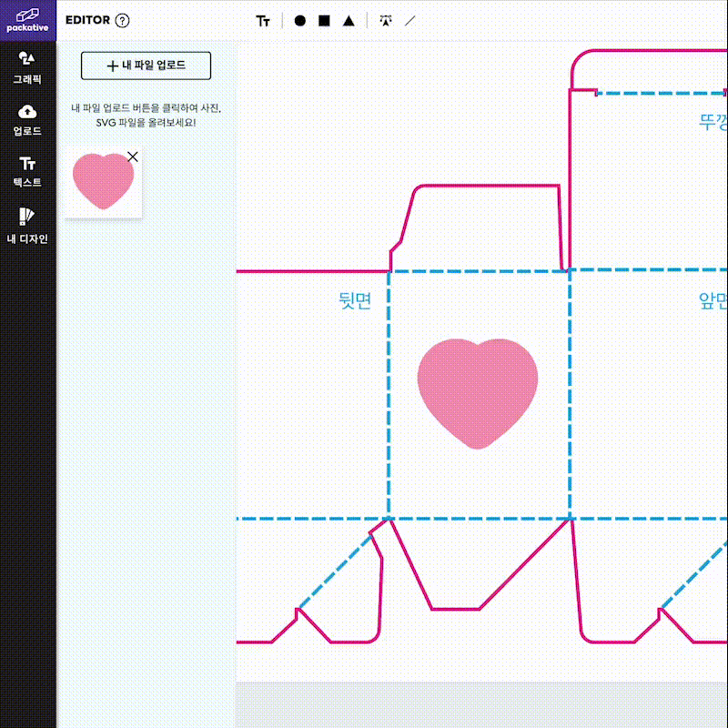Click the 뚜껑 lid panel label
The image size is (728, 728).
point(712,121)
